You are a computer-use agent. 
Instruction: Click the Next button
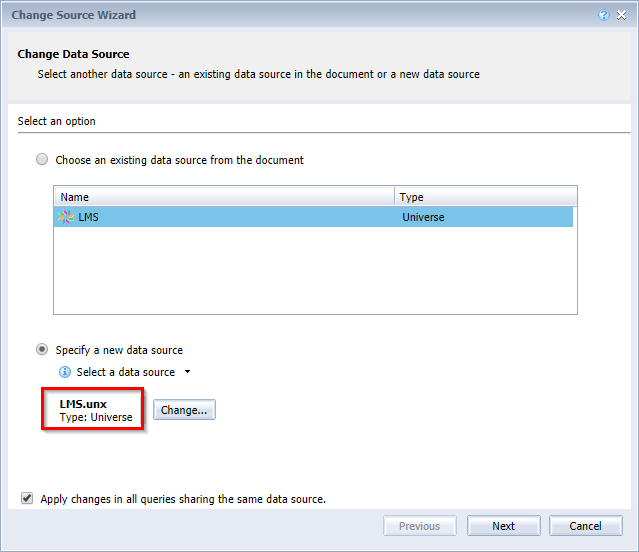(x=503, y=526)
